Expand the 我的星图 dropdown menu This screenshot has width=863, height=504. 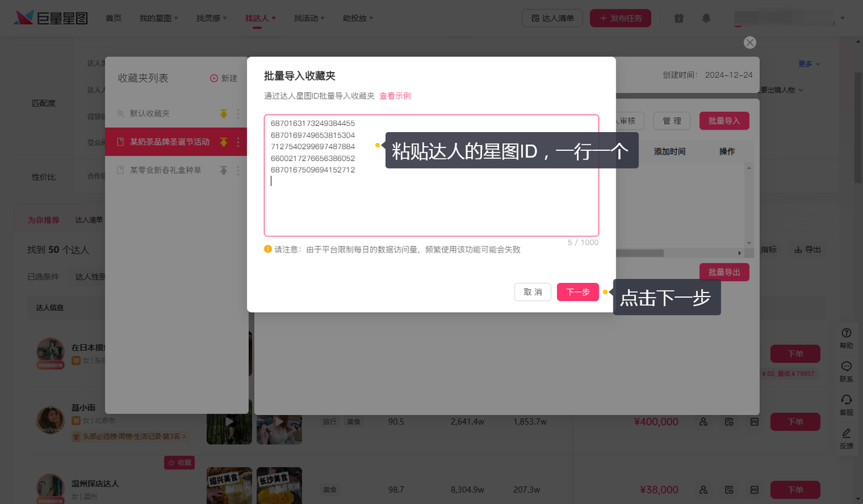[x=158, y=18]
